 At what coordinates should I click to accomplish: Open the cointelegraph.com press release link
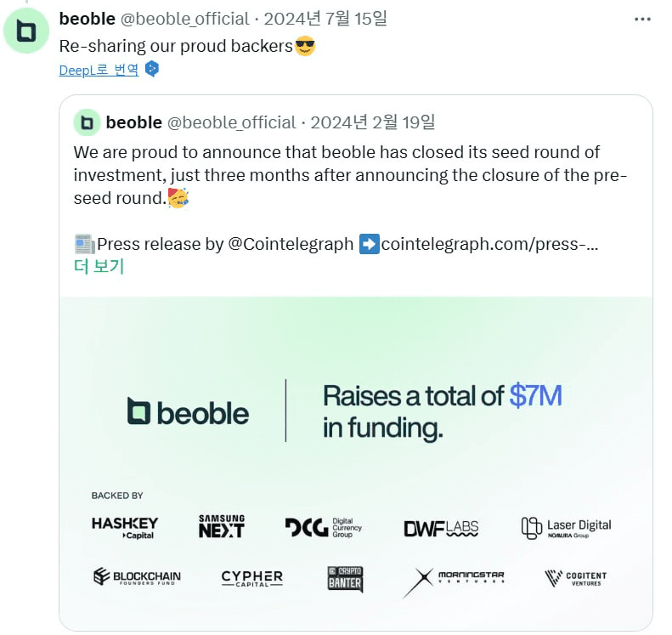[489, 244]
